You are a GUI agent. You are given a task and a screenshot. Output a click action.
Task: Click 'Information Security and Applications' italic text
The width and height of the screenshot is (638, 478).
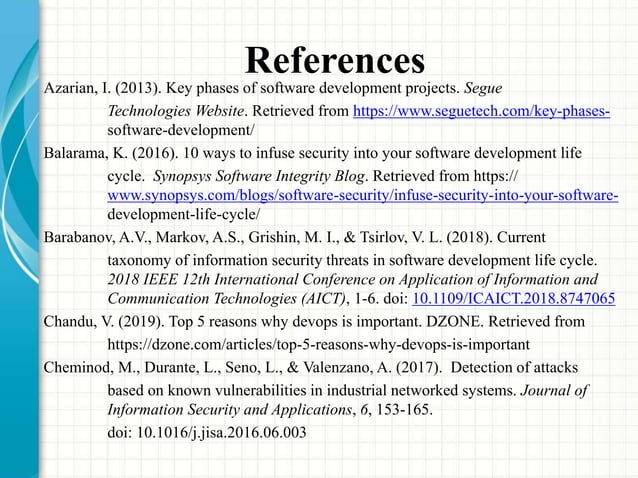pyautogui.click(x=229, y=409)
